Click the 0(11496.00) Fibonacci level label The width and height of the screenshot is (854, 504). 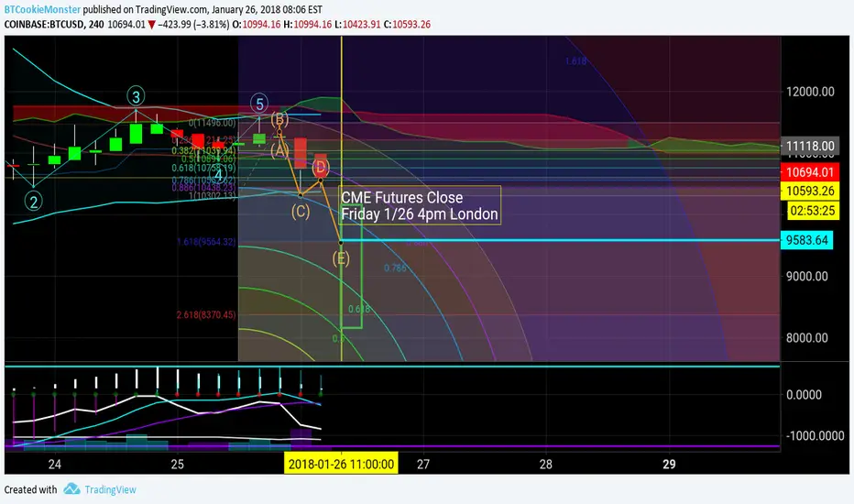(x=213, y=123)
